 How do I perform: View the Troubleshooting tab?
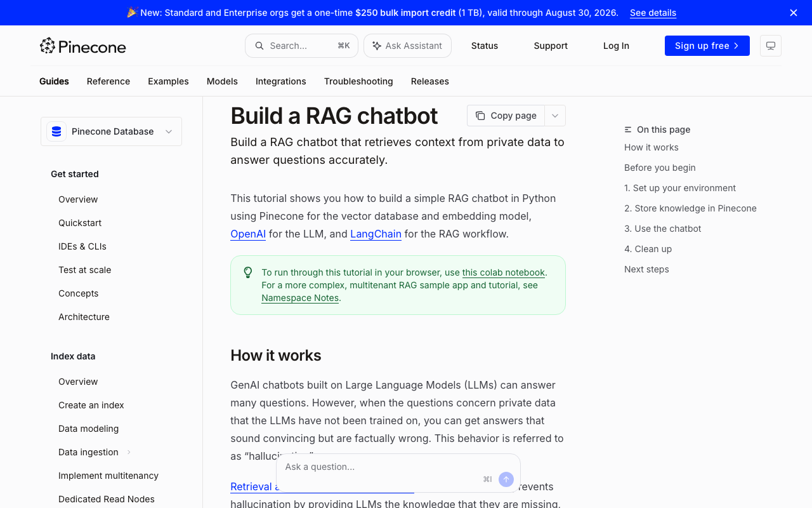[358, 81]
